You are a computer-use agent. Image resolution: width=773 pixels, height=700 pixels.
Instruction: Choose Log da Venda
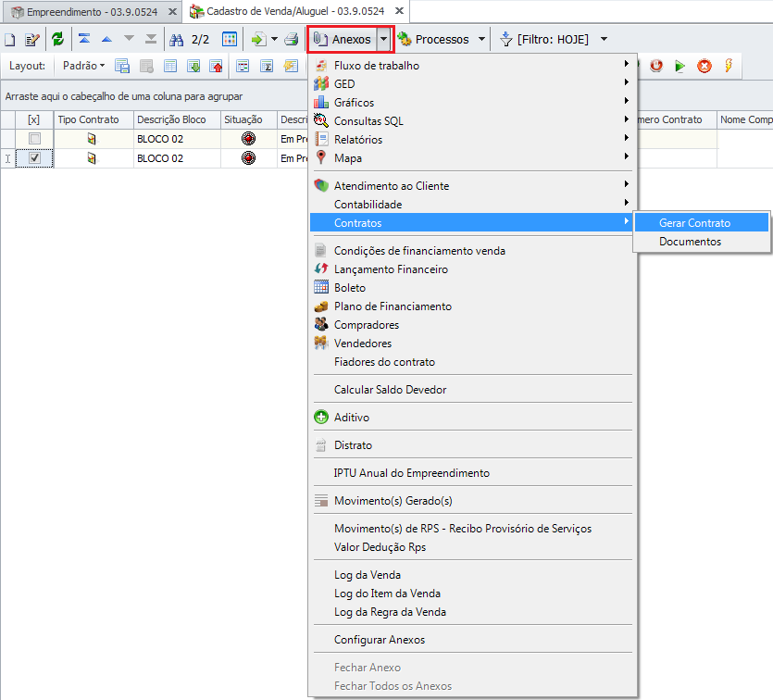coord(472,575)
